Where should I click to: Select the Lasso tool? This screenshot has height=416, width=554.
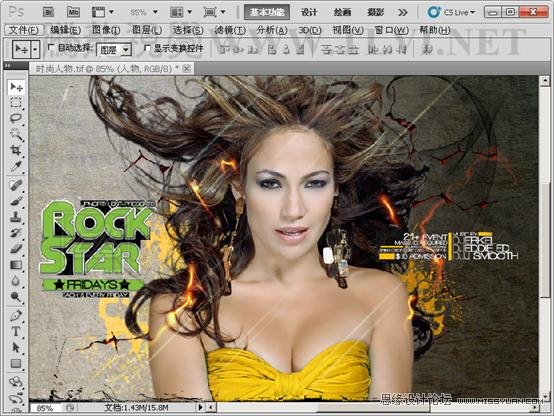click(x=16, y=118)
